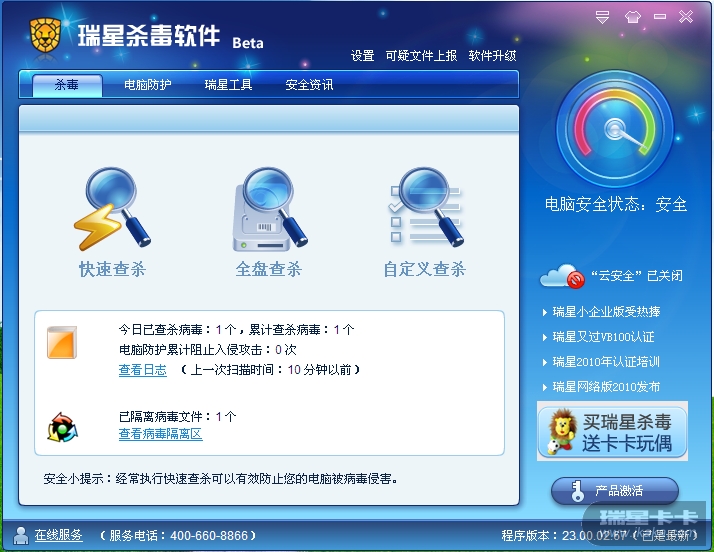Click the virus quarantine recycle icon
Image resolution: width=714 pixels, height=552 pixels.
pos(62,427)
